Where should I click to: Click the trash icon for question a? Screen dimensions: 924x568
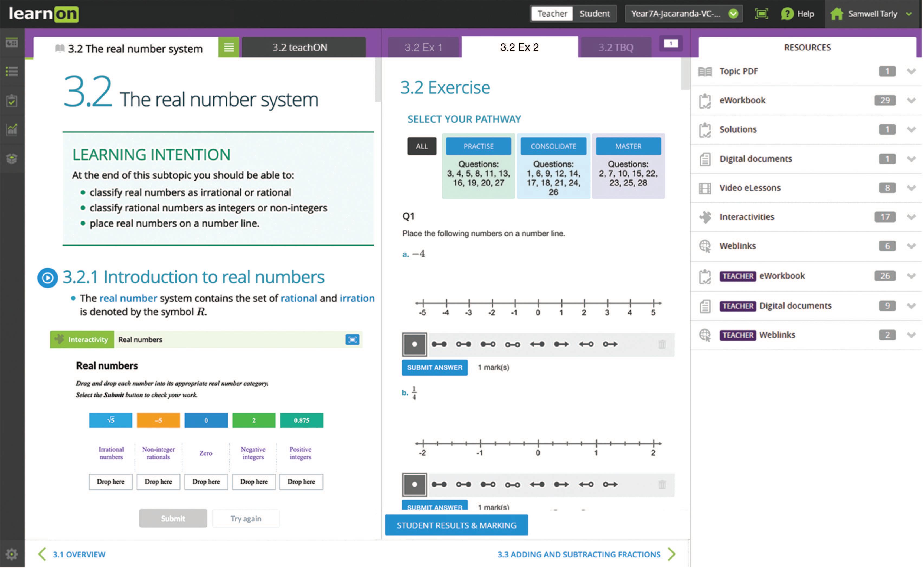662,344
